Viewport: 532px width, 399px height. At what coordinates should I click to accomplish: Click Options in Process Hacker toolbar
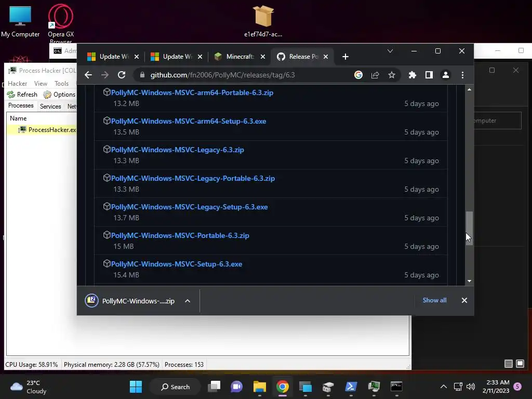tap(59, 95)
